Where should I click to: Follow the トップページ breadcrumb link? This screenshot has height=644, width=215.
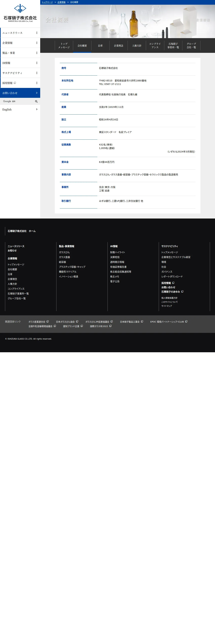tap(47, 2)
